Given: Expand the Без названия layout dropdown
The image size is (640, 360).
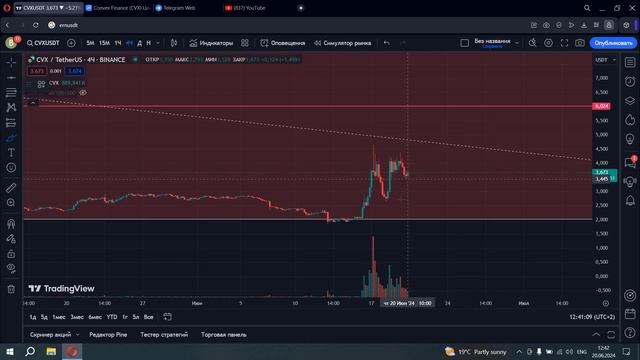Looking at the screenshot, I should click(x=517, y=43).
